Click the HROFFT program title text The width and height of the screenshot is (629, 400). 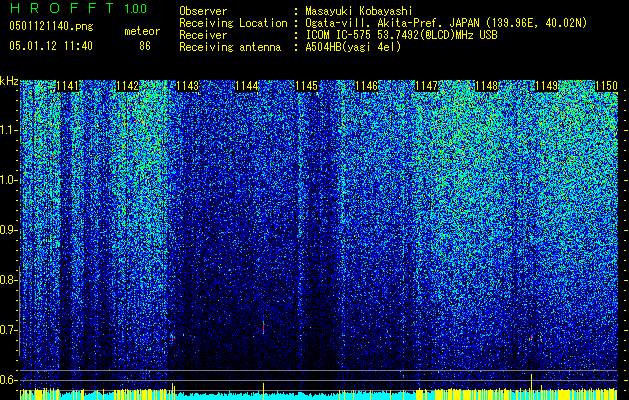(x=61, y=8)
